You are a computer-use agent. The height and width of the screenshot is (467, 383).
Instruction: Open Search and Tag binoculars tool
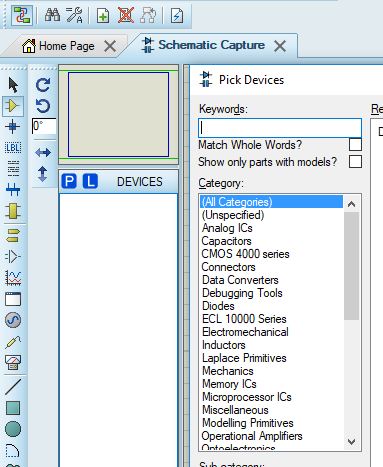coord(52,15)
